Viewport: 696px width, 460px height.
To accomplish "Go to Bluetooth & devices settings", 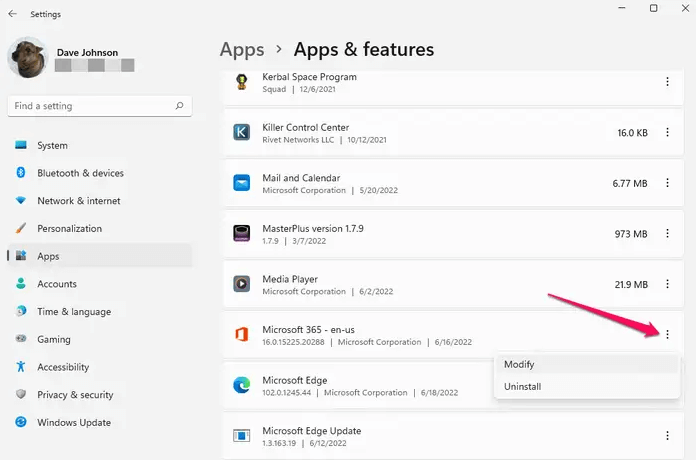I will 99,173.
